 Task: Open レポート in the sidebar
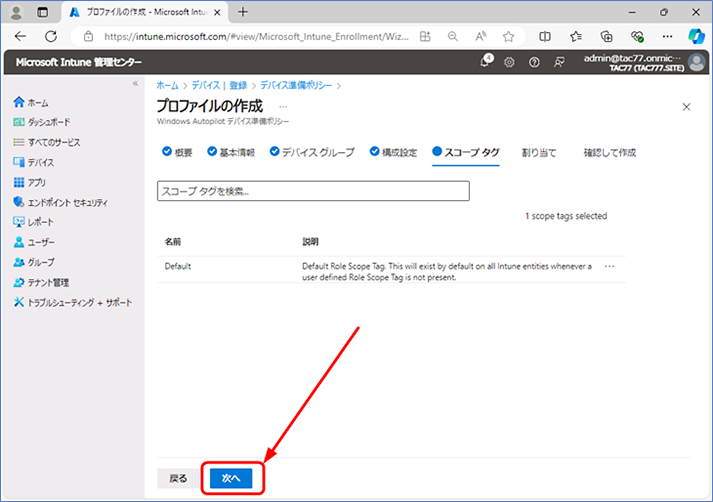click(34, 222)
